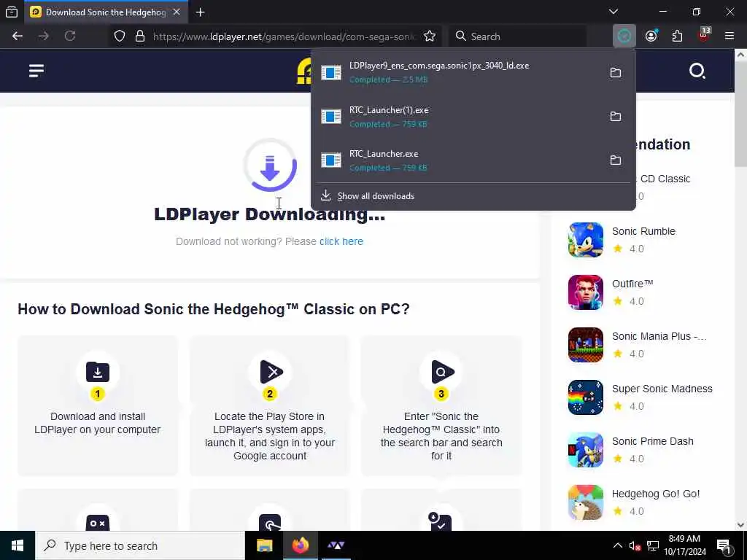Open Hedgehog Go! Go! game icon
Screen dimensions: 747x560
(586, 502)
